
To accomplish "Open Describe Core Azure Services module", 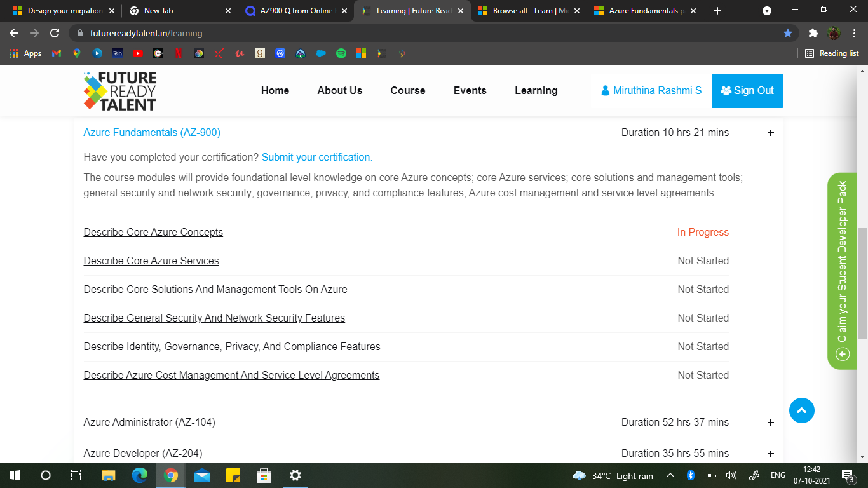I will point(151,261).
